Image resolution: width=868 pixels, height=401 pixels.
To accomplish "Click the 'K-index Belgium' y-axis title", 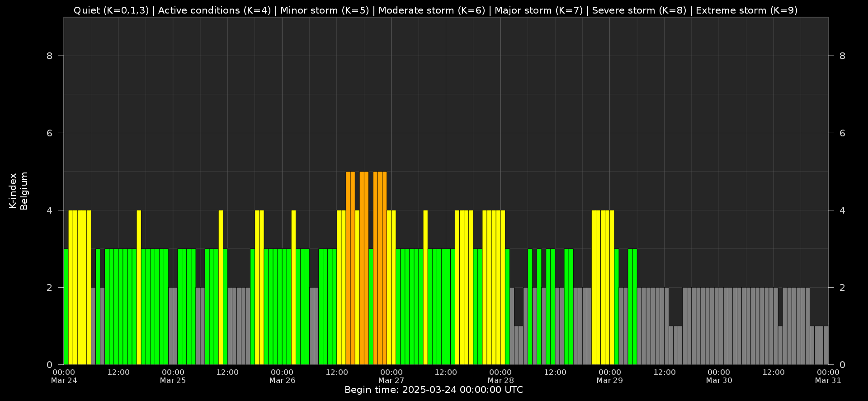I will tap(19, 191).
